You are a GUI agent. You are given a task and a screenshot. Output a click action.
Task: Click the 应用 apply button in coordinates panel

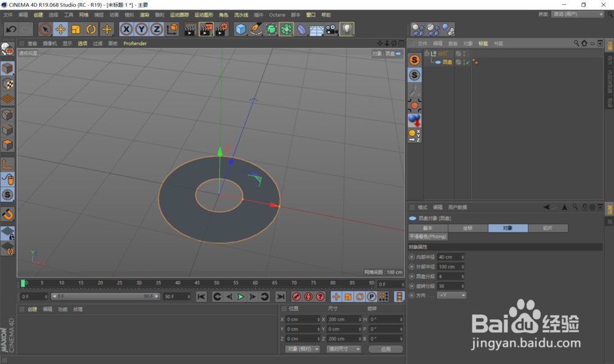(x=386, y=349)
